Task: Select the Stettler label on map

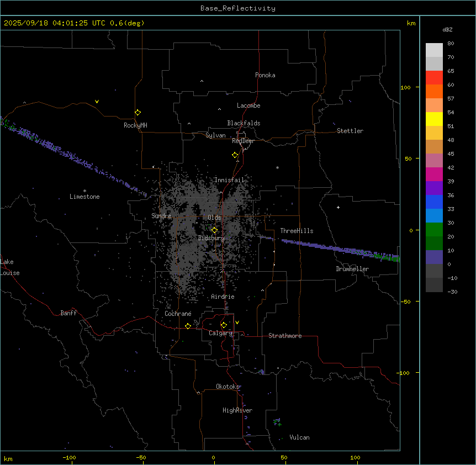Action: click(350, 131)
